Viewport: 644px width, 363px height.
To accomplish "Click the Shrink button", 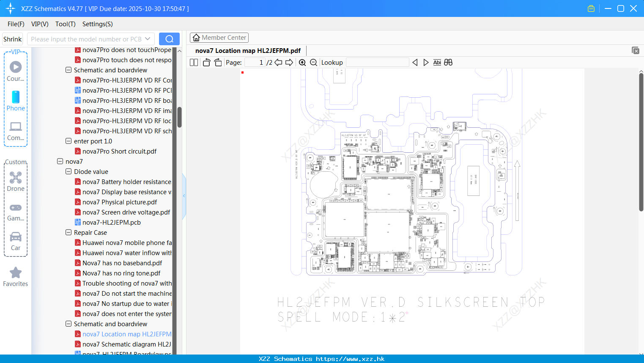I will (x=13, y=39).
